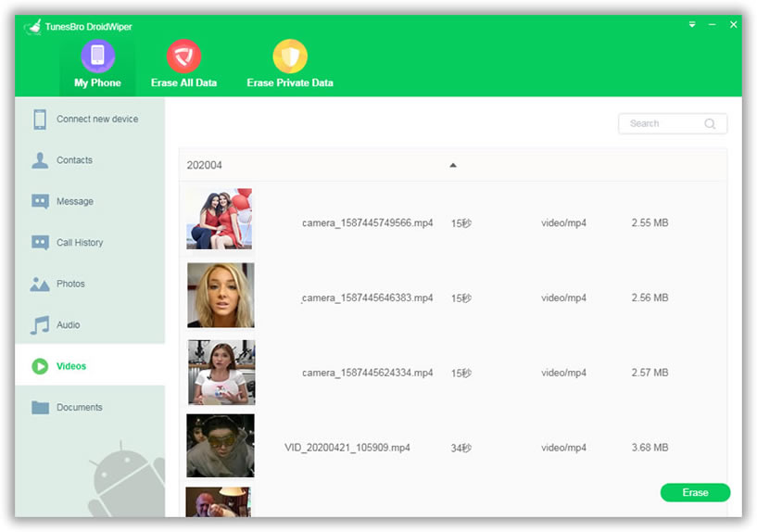757x532 pixels.
Task: Click the 3.68 MB size value
Action: [x=650, y=448]
